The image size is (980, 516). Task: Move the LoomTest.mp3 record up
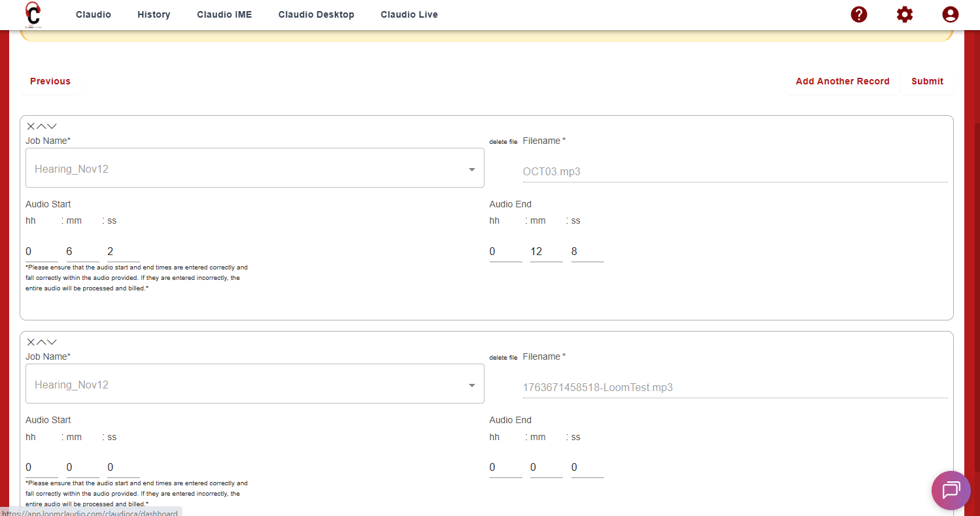[x=41, y=342]
